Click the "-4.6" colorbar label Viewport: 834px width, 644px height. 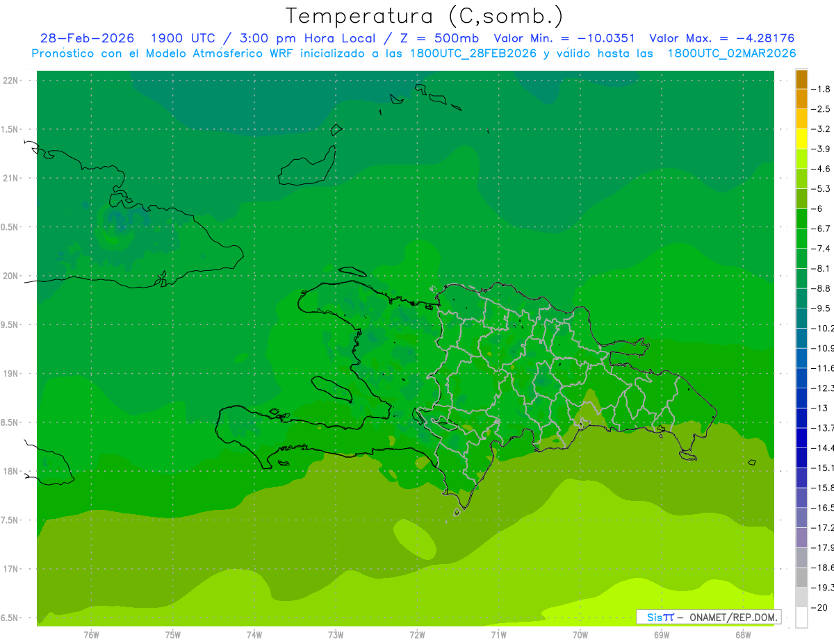[821, 169]
